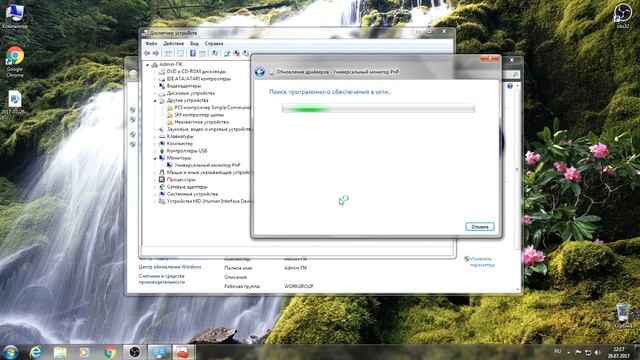Expand DVD и CD-ROM дисководы
This screenshot has height=360, width=640.
tap(155, 72)
